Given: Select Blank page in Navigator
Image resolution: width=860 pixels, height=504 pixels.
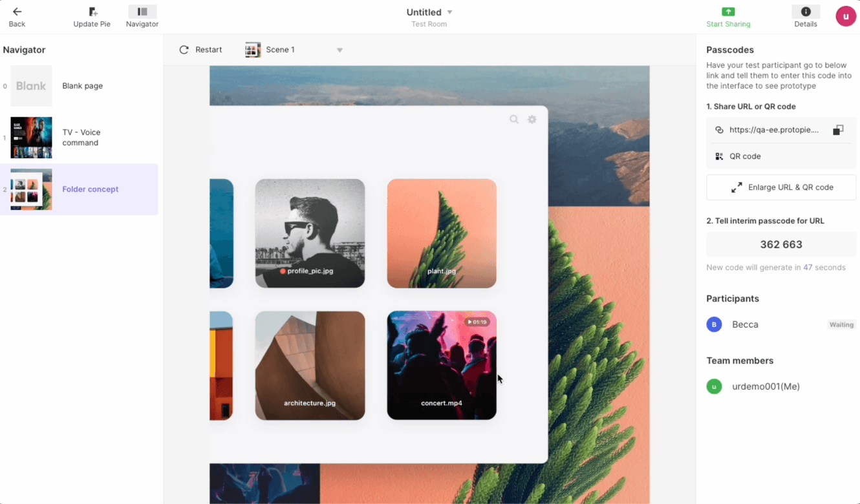Looking at the screenshot, I should [x=82, y=86].
